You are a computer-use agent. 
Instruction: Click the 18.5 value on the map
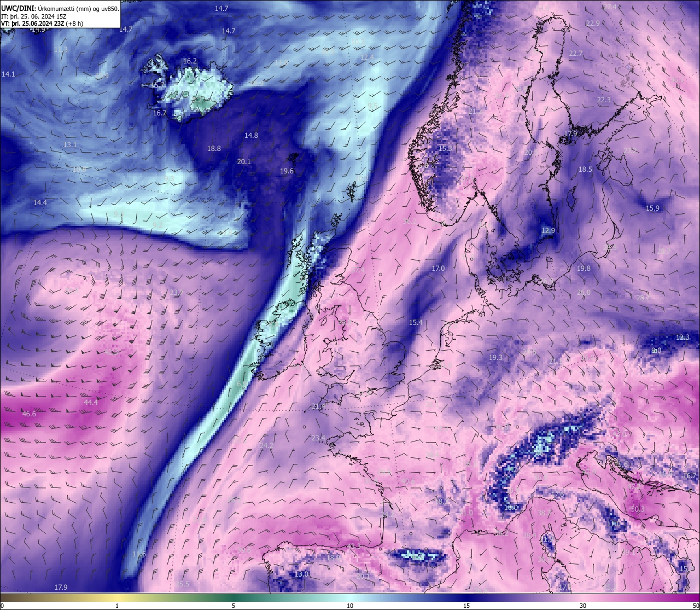coord(585,169)
